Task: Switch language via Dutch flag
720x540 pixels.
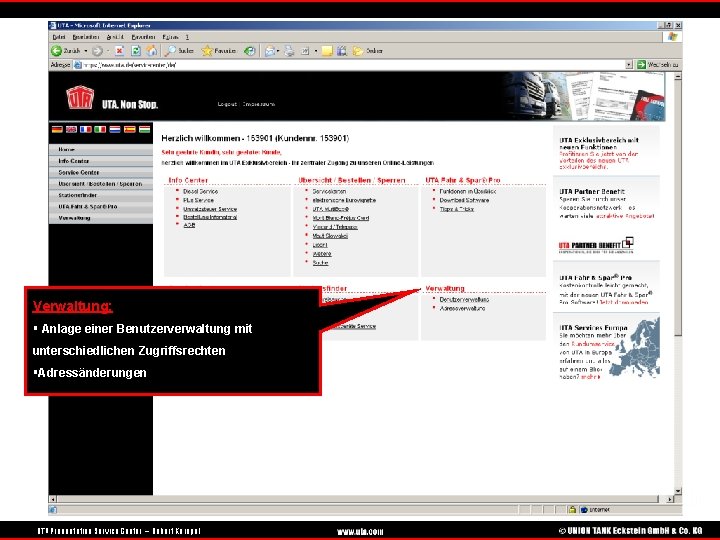Action: point(115,129)
